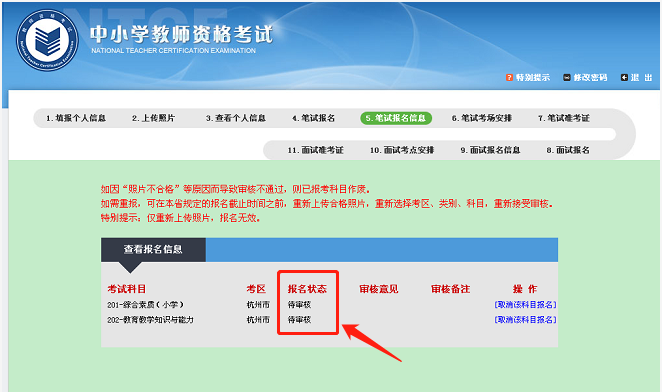Click the 审核备注 column header

point(450,289)
